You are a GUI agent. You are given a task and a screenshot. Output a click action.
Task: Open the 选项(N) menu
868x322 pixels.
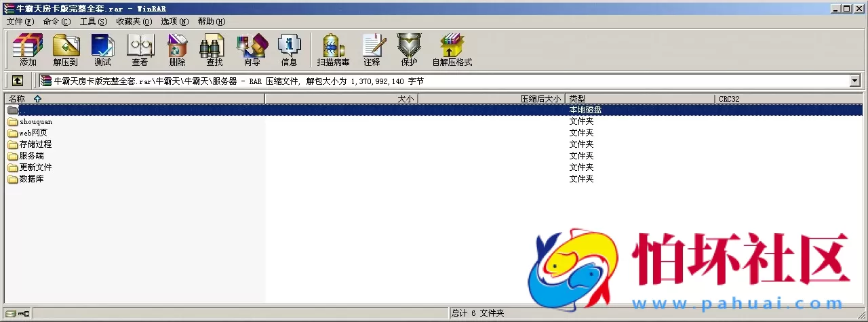175,22
